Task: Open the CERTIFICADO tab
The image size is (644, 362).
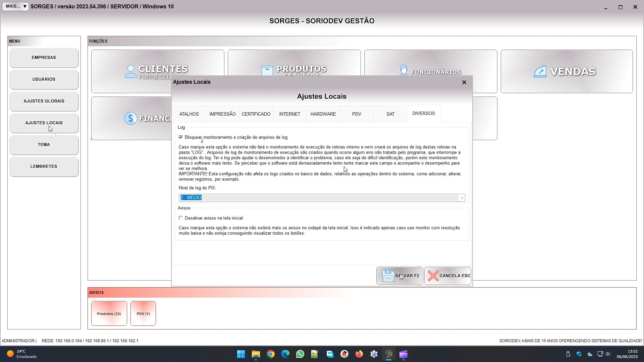Action: tap(256, 114)
